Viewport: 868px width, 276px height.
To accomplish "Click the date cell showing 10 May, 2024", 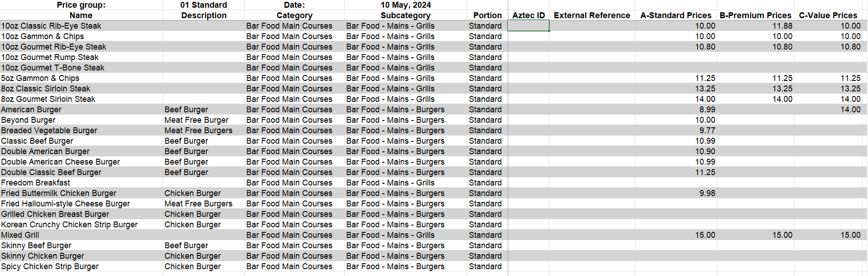I will [x=405, y=5].
